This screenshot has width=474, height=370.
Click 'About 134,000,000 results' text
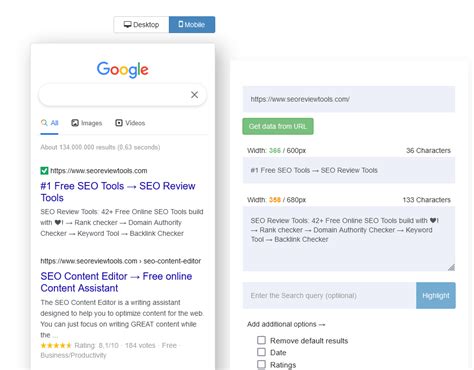click(100, 147)
